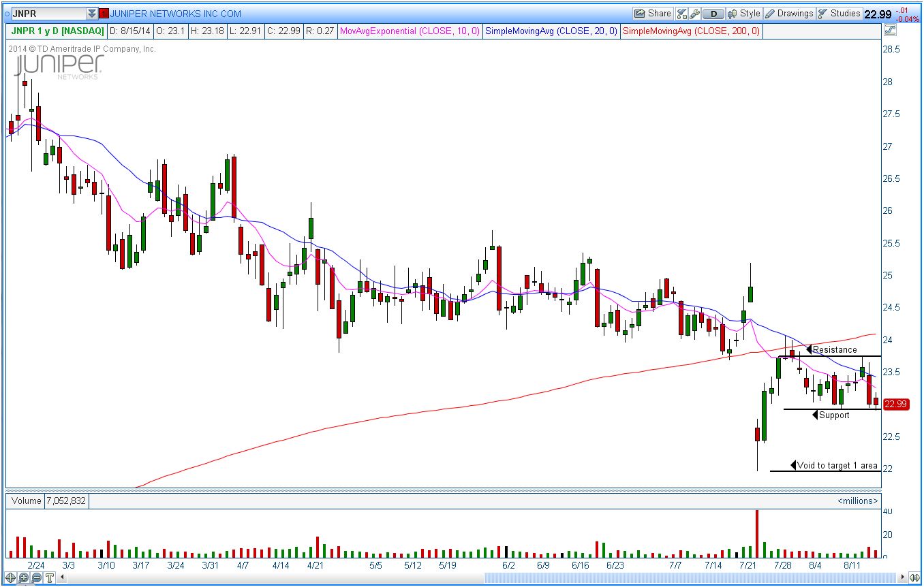This screenshot has width=924, height=587.
Task: Click the JUNIPER NETWORKS INC COM title
Action: click(176, 14)
